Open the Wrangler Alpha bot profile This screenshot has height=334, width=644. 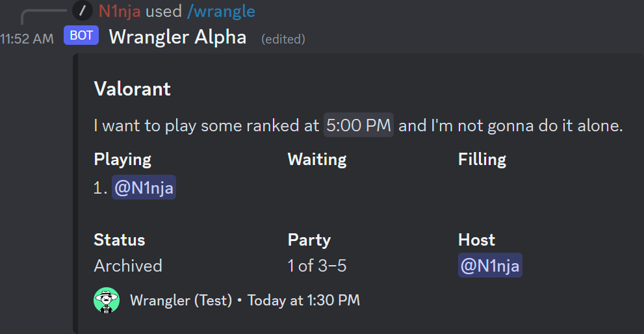[x=177, y=37]
